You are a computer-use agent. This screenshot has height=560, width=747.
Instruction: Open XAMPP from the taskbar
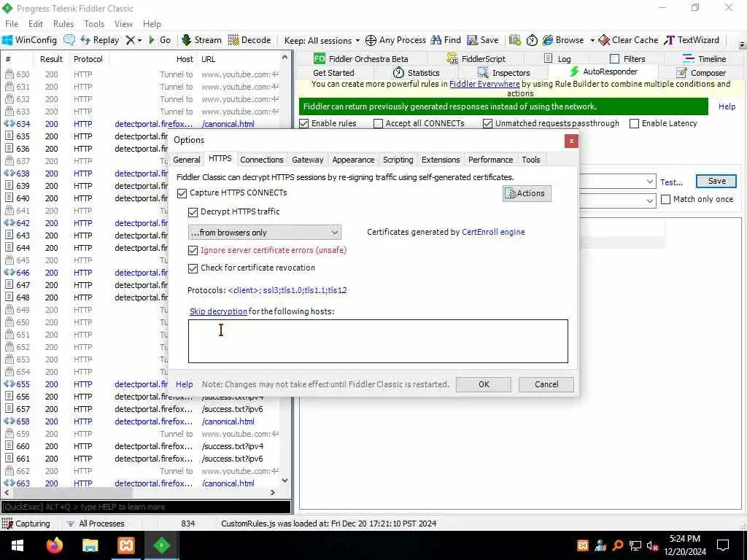pyautogui.click(x=126, y=545)
